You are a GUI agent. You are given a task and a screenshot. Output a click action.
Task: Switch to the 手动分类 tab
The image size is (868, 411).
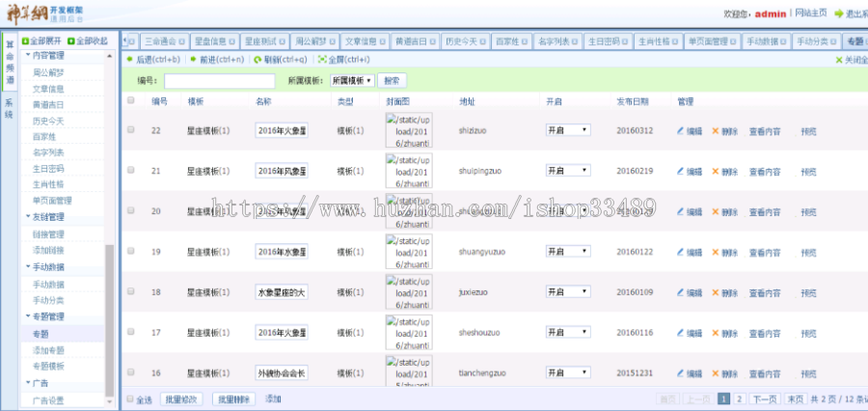[817, 41]
